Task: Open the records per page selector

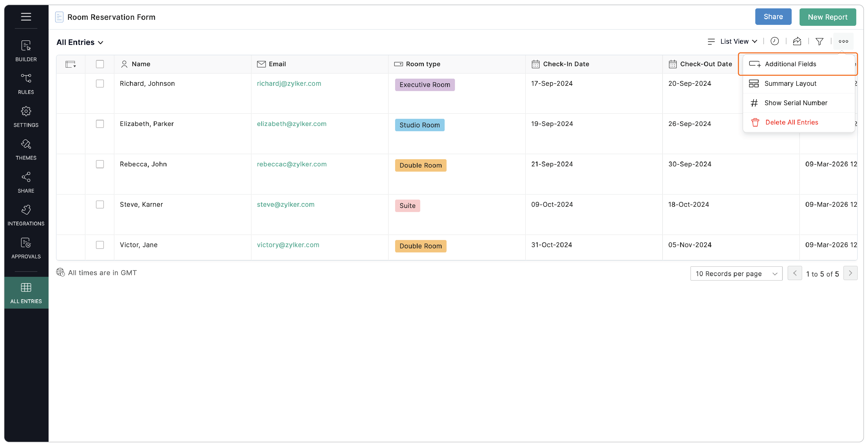Action: click(736, 273)
